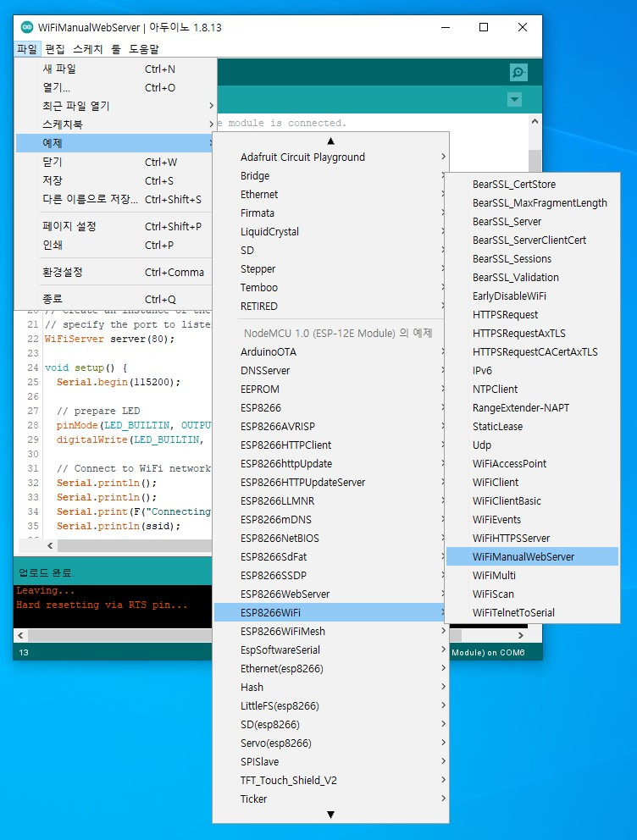Viewport: 637px width, 840px height.
Task: Open ArduinoOTA examples submenu
Action: coord(330,352)
